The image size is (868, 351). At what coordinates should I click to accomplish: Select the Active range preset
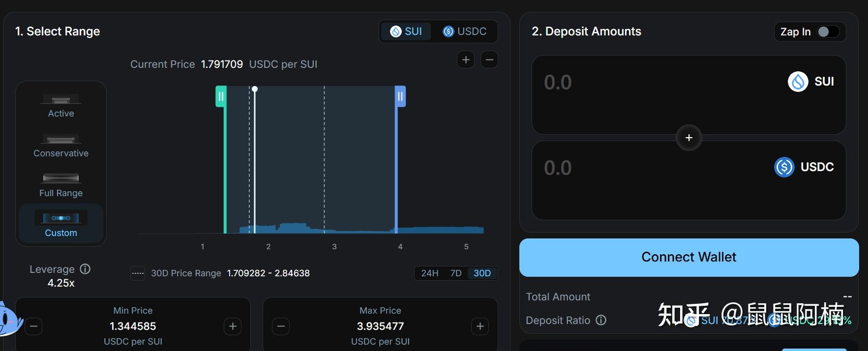click(x=61, y=106)
